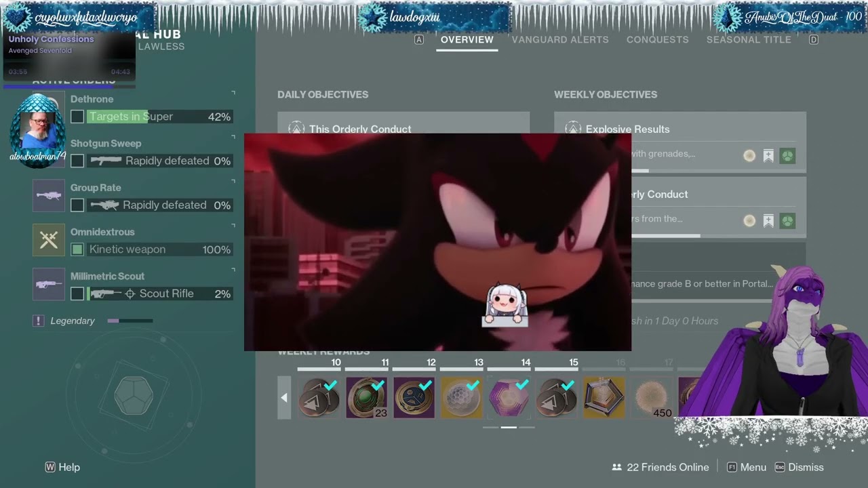
Task: Select the Shotgun Sweep order title
Action: pos(106,143)
